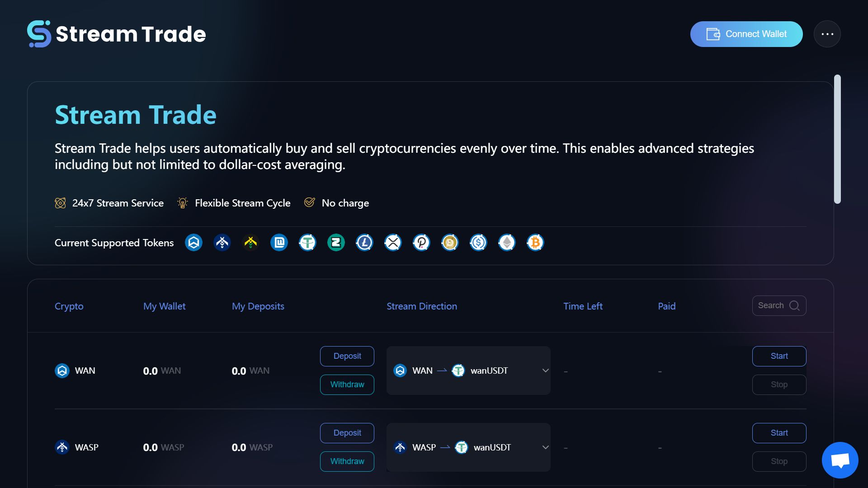Click Deposit for the WAN row
The image size is (868, 488).
click(347, 356)
